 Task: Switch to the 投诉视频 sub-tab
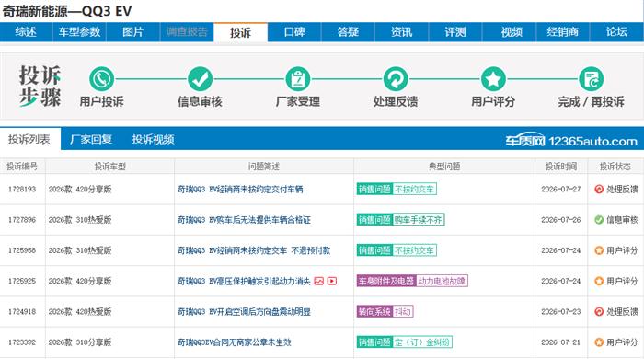153,139
